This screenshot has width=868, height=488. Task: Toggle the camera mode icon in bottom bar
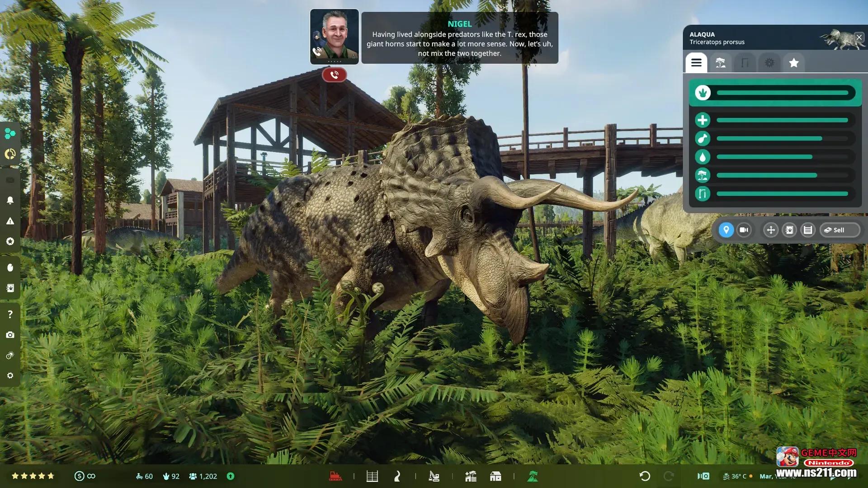703,476
